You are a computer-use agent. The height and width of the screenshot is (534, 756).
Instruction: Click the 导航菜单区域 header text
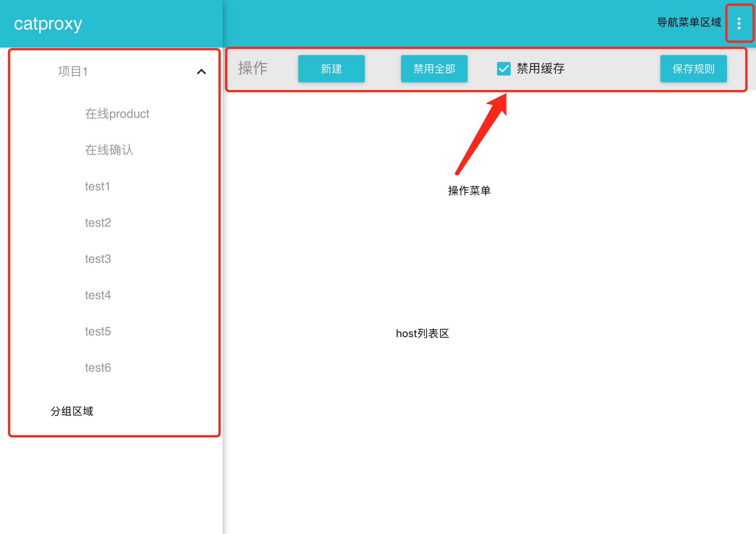pyautogui.click(x=689, y=22)
